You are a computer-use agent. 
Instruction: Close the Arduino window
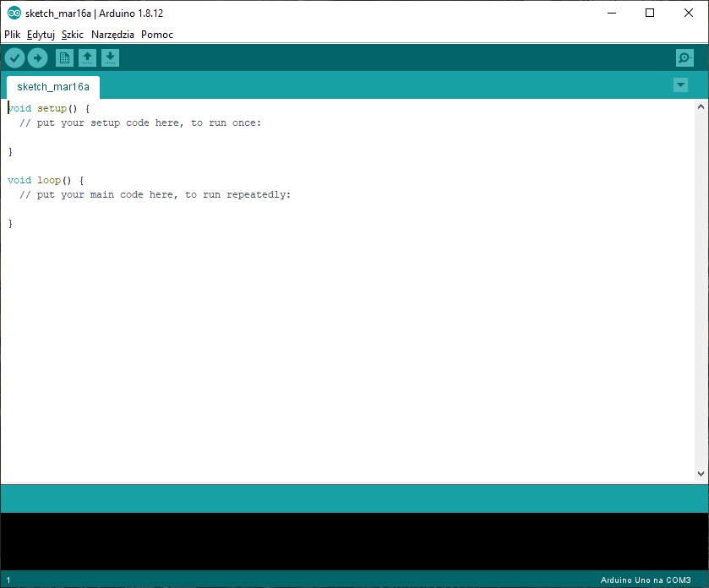pos(688,14)
